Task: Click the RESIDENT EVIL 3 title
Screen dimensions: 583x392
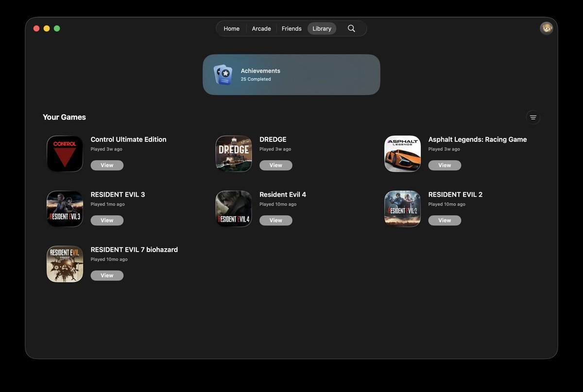Action: click(118, 194)
